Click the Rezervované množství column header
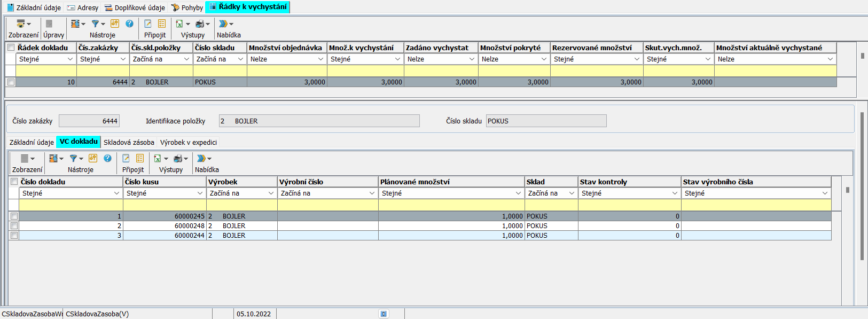The height and width of the screenshot is (319, 868). 592,48
